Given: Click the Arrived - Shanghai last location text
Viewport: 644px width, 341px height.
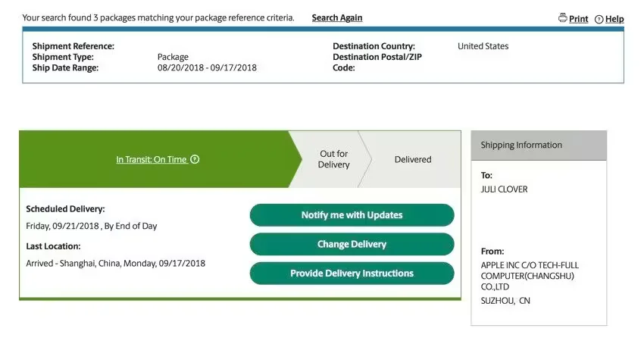Looking at the screenshot, I should click(x=115, y=264).
